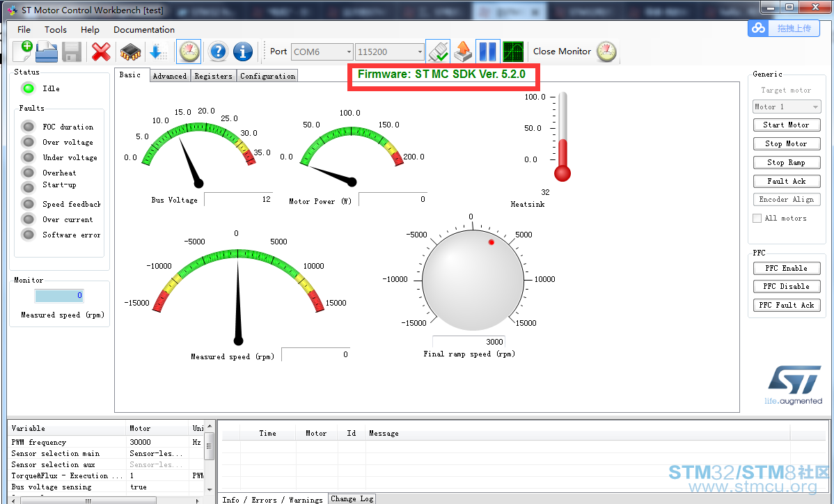Click the Stop Ramp button

[x=787, y=162]
